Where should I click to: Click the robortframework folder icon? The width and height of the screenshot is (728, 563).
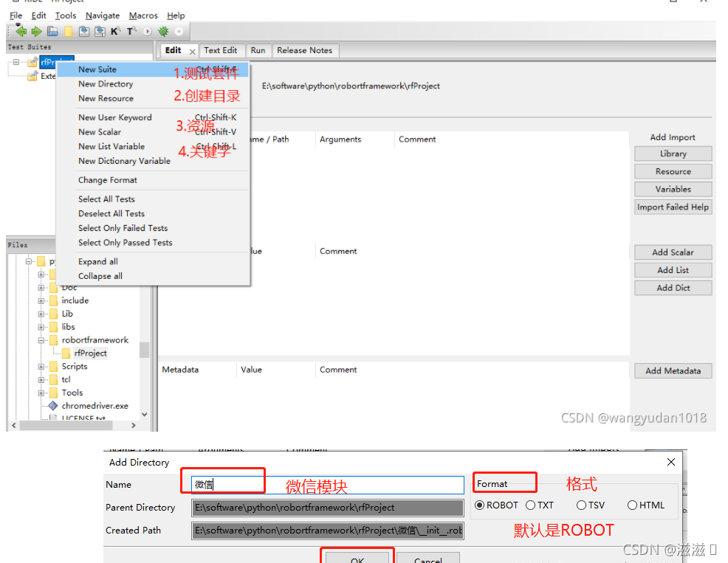(53, 340)
